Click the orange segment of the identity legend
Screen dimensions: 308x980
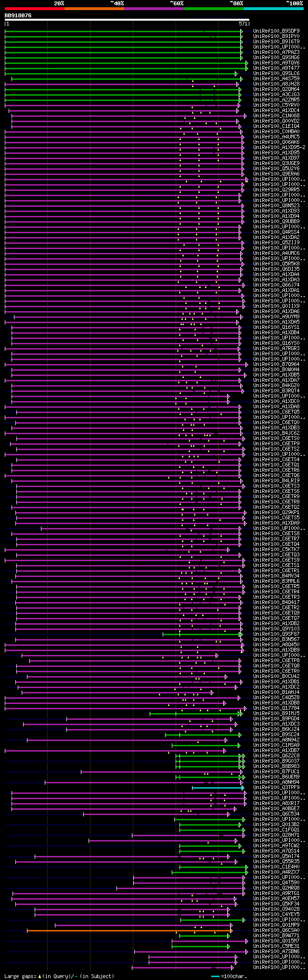[x=94, y=9]
